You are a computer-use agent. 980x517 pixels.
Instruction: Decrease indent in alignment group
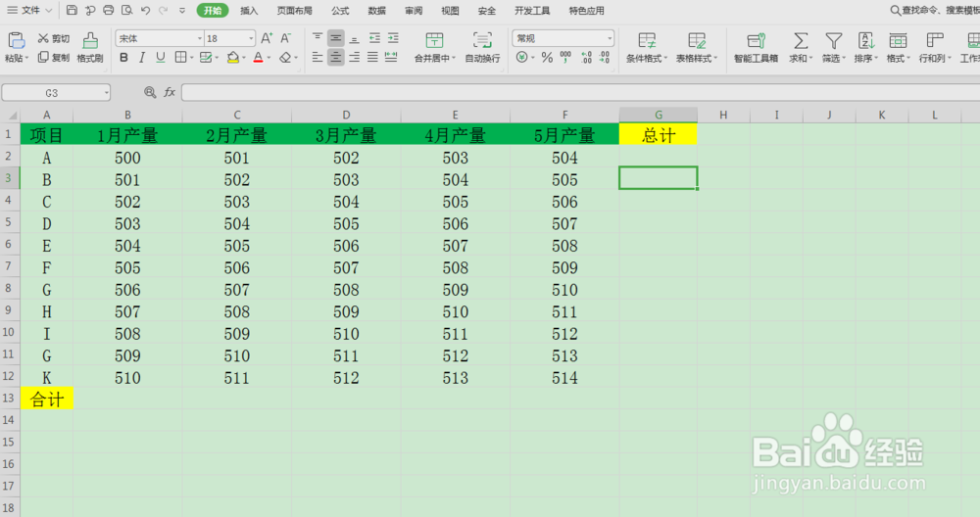(374, 38)
